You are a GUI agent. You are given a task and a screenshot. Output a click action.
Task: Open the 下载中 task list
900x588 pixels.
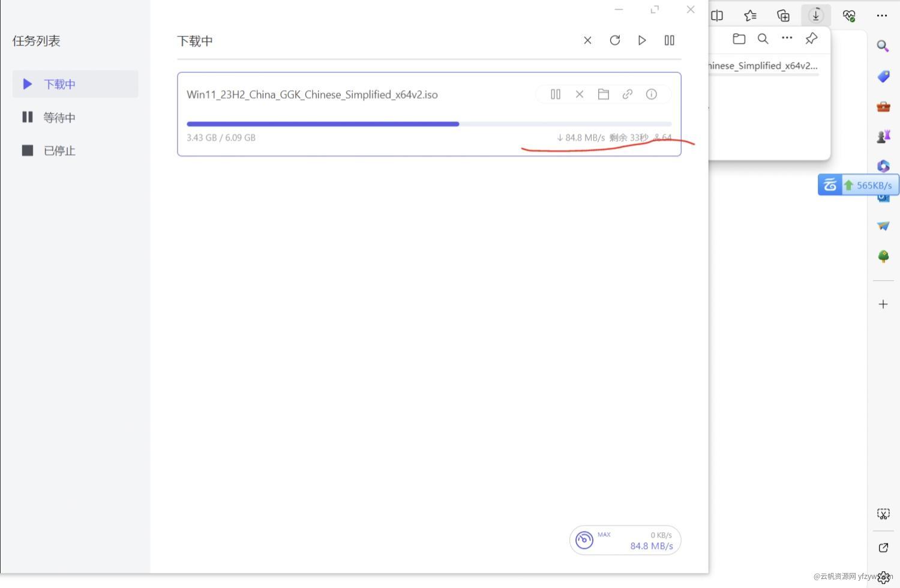click(x=75, y=84)
